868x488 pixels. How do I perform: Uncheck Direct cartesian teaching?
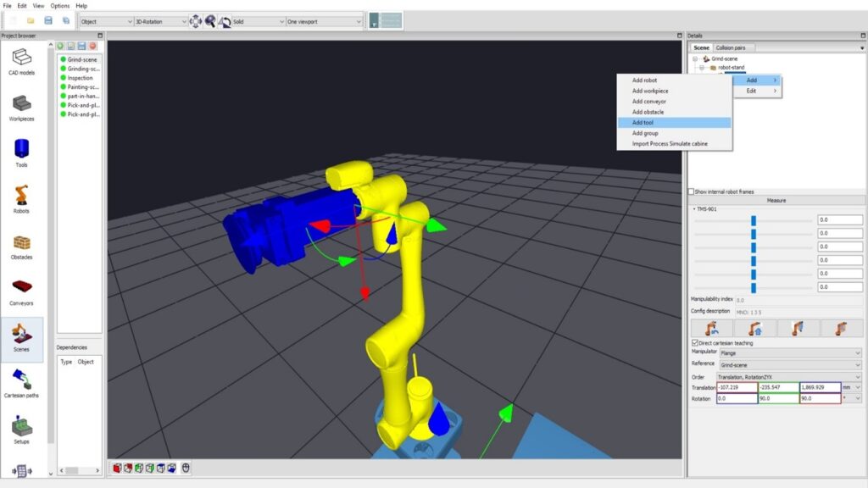[695, 343]
